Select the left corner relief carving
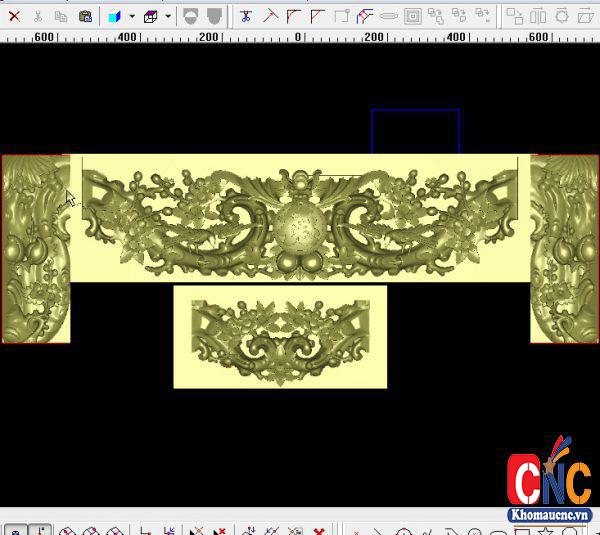The height and width of the screenshot is (535, 600). [36, 249]
